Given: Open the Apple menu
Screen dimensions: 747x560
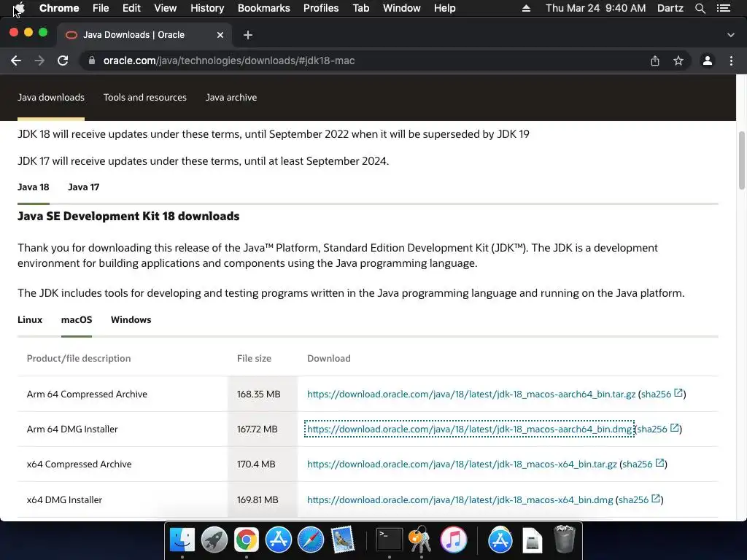Looking at the screenshot, I should pyautogui.click(x=19, y=8).
